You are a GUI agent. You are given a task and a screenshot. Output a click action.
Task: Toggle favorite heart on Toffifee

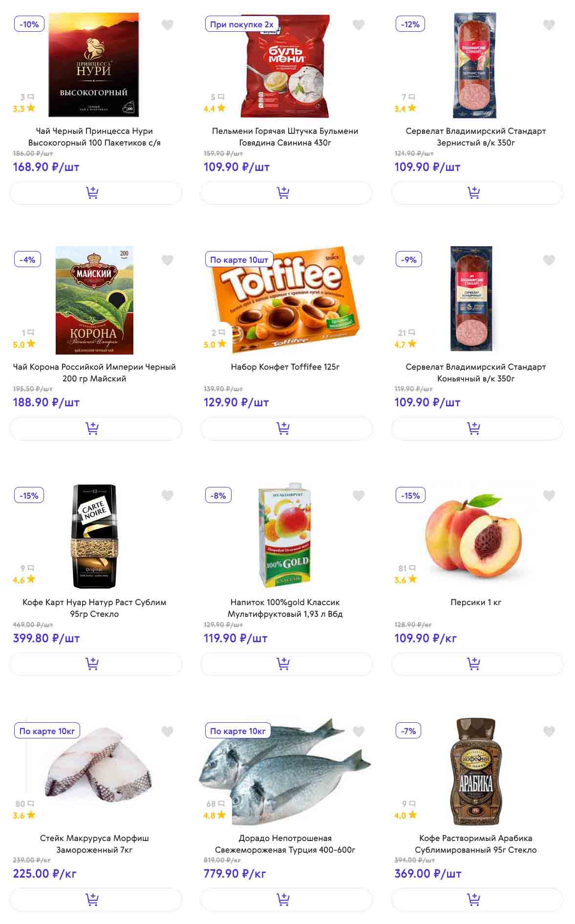[x=359, y=260]
